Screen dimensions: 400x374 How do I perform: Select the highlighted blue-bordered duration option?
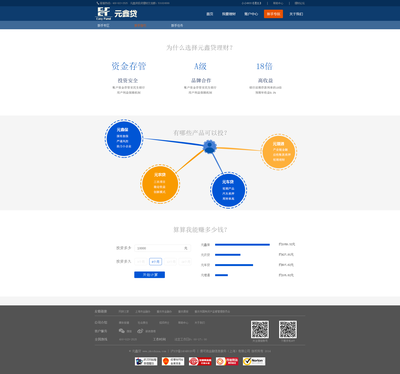[156, 262]
